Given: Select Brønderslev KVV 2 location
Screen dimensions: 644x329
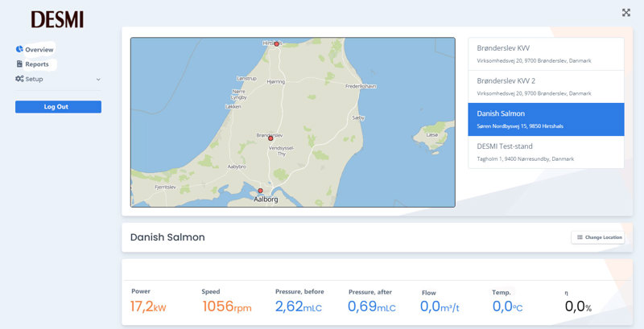Looking at the screenshot, I should point(546,87).
